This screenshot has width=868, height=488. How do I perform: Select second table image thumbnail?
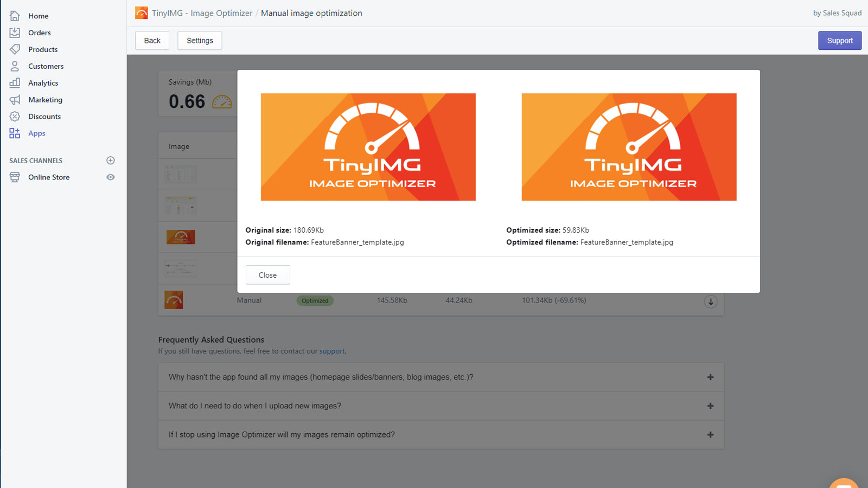[181, 206]
